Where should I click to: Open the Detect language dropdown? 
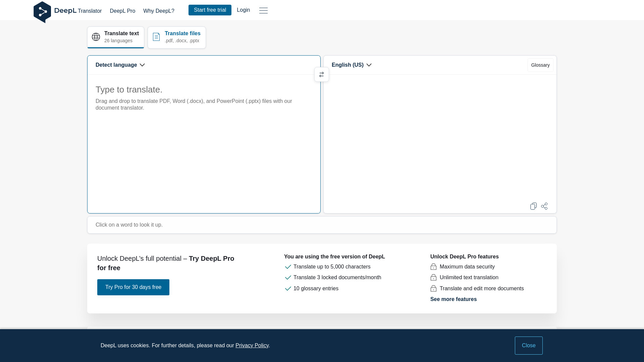120,65
